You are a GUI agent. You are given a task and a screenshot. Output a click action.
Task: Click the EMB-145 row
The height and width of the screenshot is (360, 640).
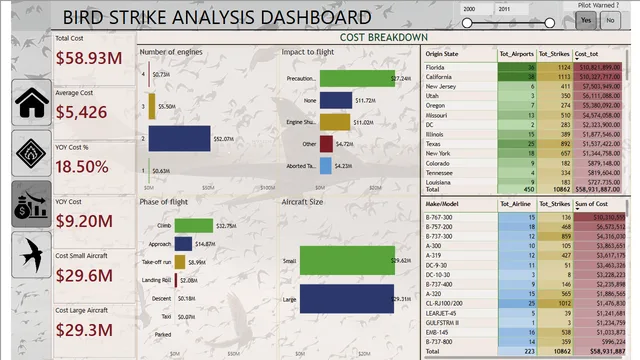click(524, 333)
